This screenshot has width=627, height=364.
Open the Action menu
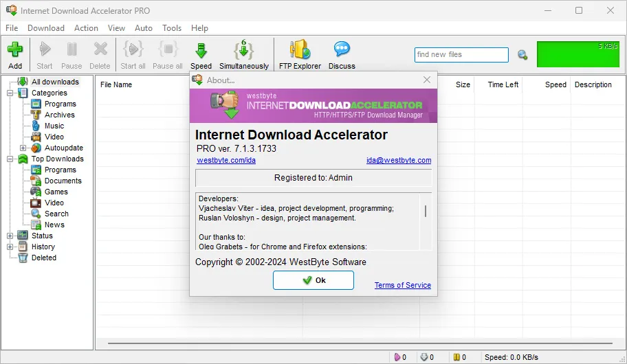click(86, 28)
